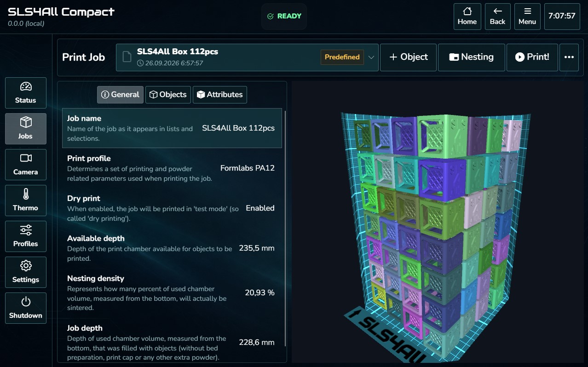This screenshot has width=588, height=367.
Task: Click the Shutdown sidebar button
Action: pyautogui.click(x=26, y=308)
